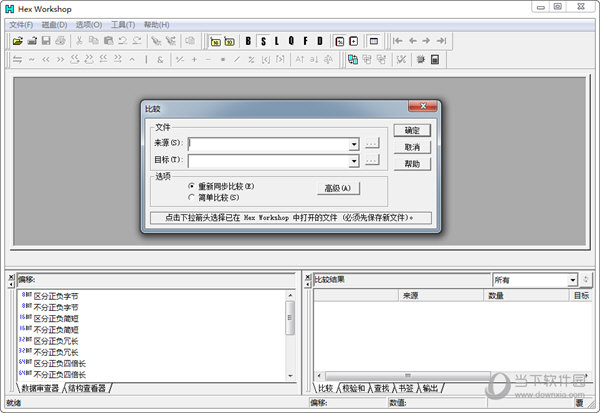
Task: Click the shift left (<<) operation icon
Action: (46, 59)
